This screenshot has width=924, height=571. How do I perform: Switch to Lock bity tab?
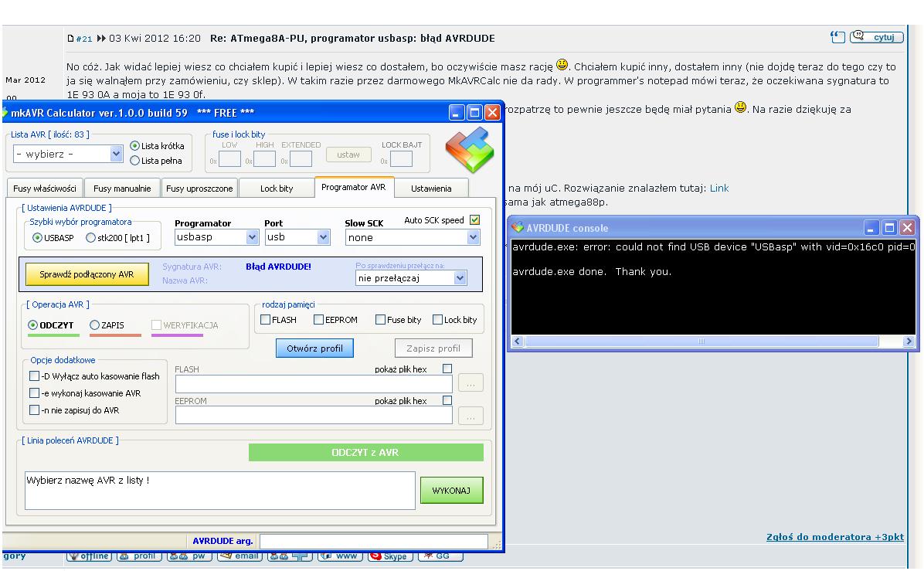[277, 188]
